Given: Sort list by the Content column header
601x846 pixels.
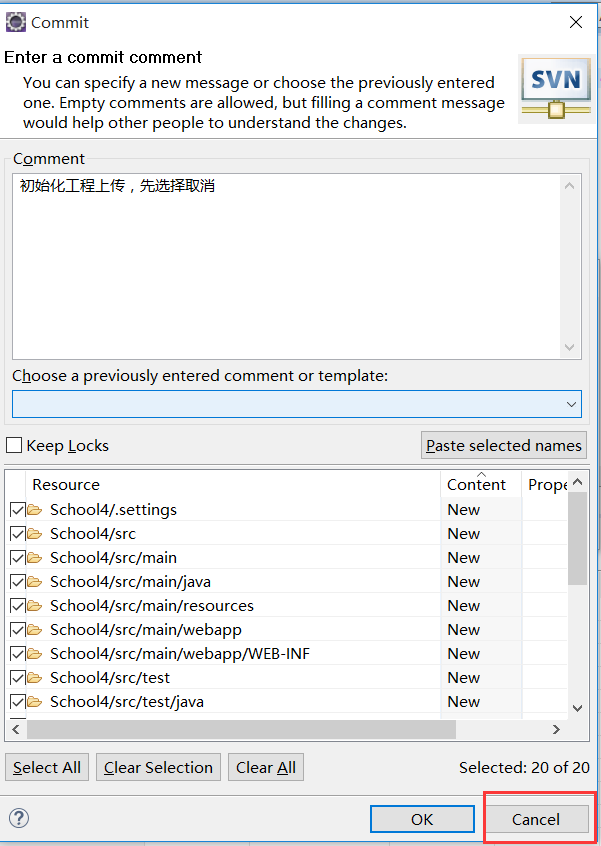Looking at the screenshot, I should coord(476,485).
